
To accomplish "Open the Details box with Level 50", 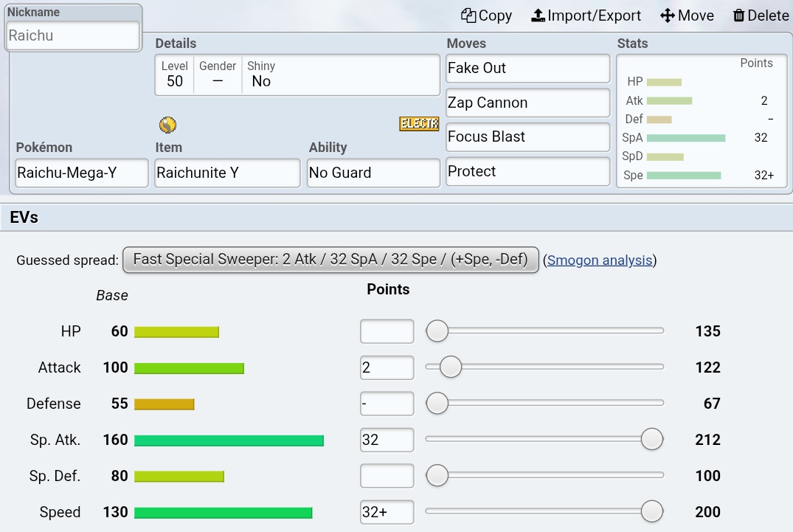I will 297,75.
